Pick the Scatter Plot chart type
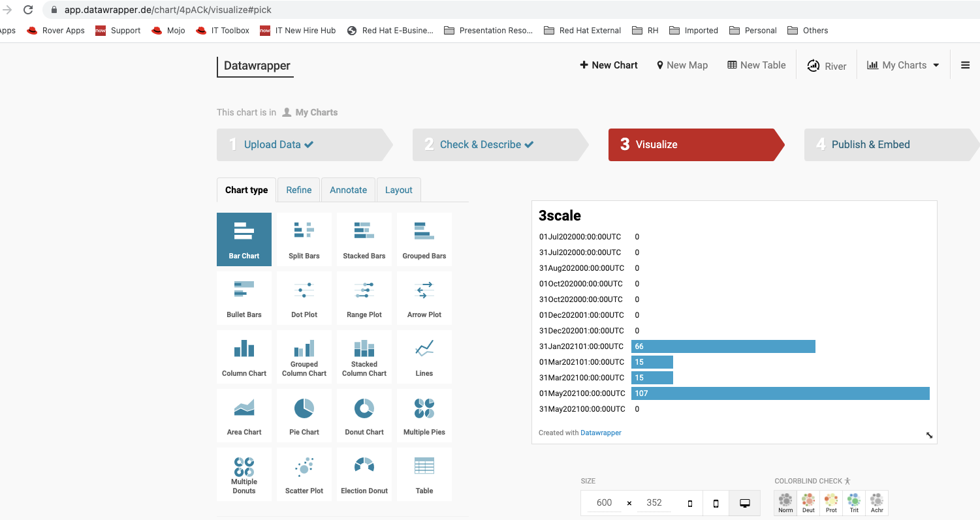 [304, 474]
